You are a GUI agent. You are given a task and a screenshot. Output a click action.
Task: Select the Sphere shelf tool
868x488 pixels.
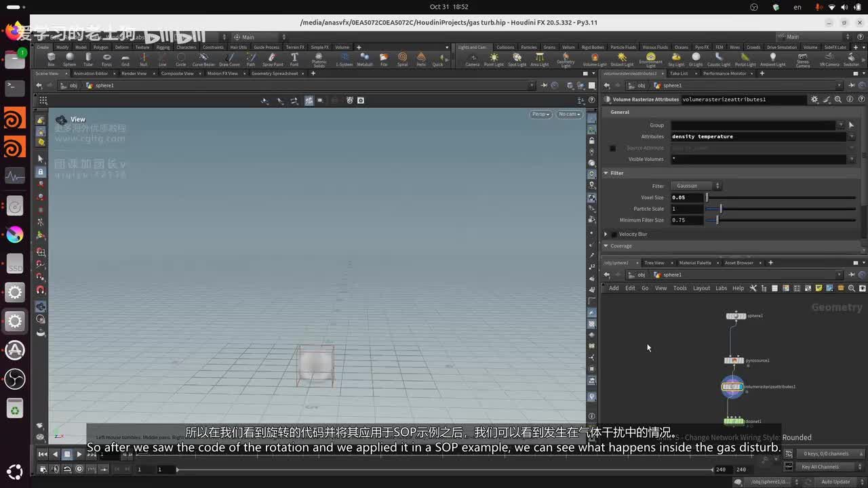(x=69, y=60)
